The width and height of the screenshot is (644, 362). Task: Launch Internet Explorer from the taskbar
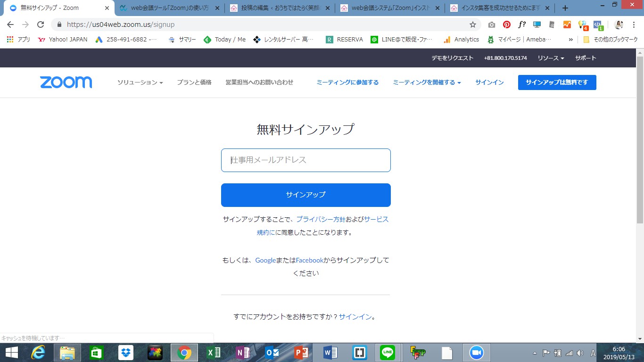click(38, 353)
